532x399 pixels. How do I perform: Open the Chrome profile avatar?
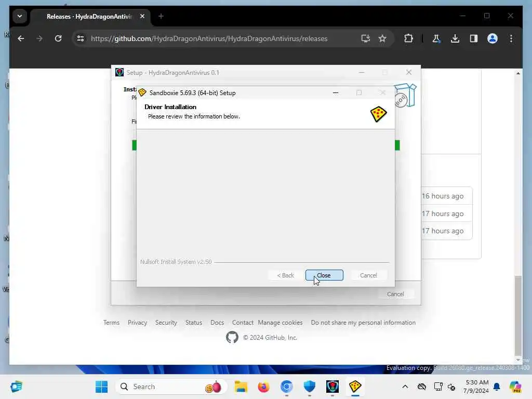click(x=493, y=38)
